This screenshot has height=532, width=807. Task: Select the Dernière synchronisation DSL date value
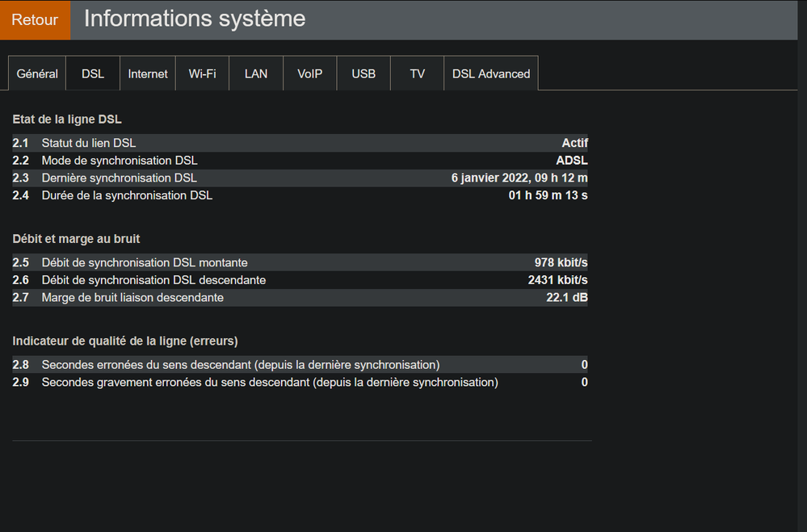pyautogui.click(x=519, y=178)
